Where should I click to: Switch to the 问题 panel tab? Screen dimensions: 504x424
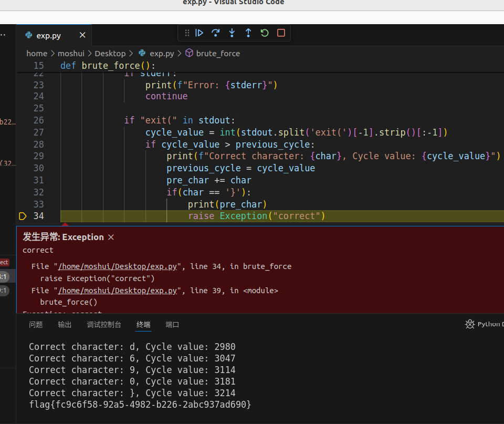[36, 325]
